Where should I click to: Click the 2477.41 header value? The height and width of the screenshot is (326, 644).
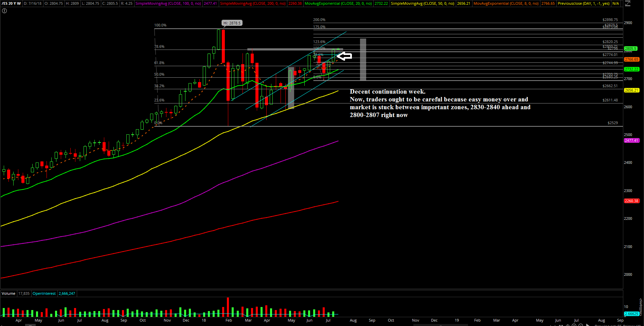tap(210, 3)
